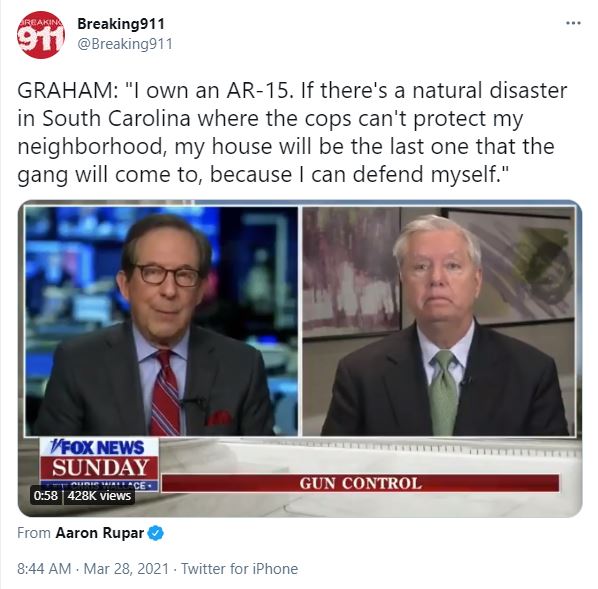Click the @Breaking911 handle

tap(125, 44)
